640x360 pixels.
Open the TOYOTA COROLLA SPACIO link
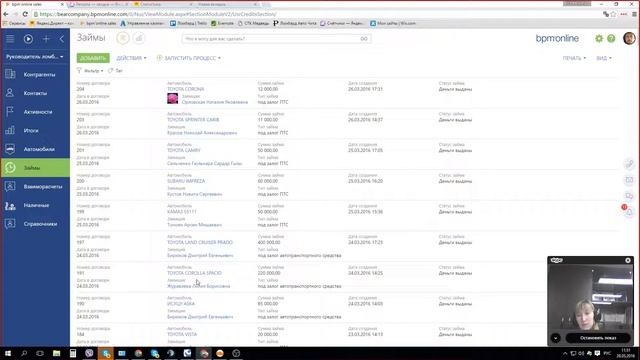tap(195, 273)
